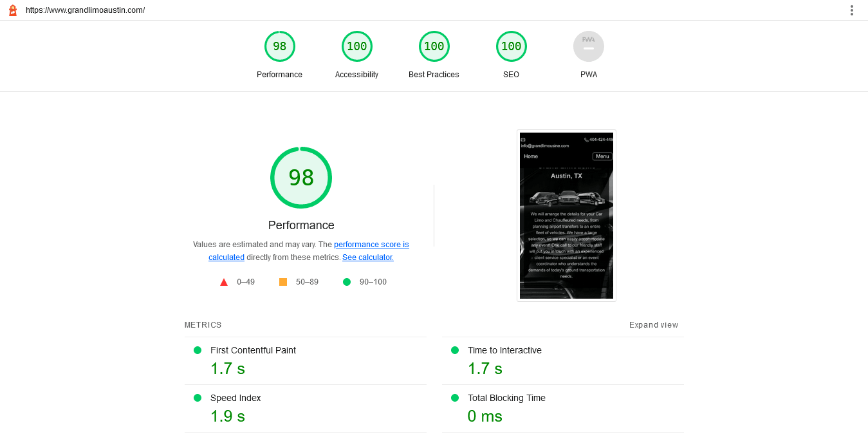Open the Best Practices tab label
The width and height of the screenshot is (868, 439).
(x=434, y=75)
